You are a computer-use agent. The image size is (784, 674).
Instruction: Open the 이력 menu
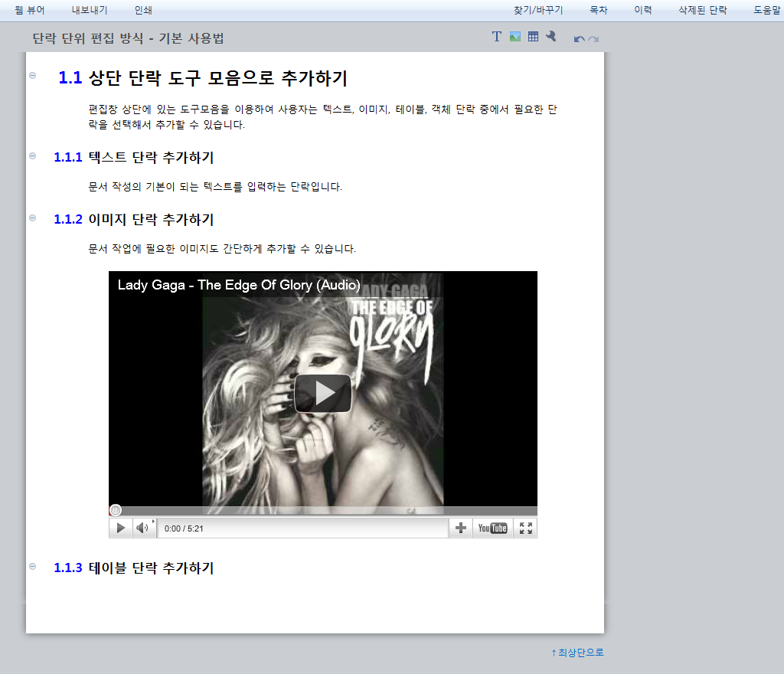click(x=643, y=10)
